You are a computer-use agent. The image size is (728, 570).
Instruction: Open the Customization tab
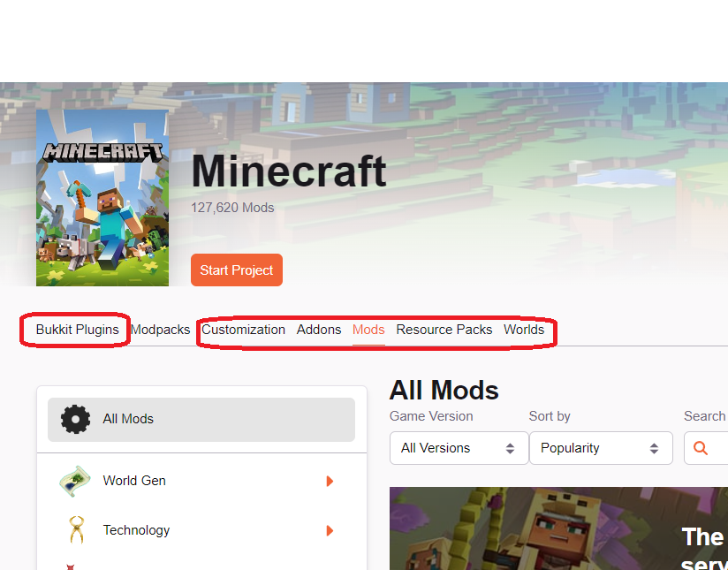(x=243, y=330)
